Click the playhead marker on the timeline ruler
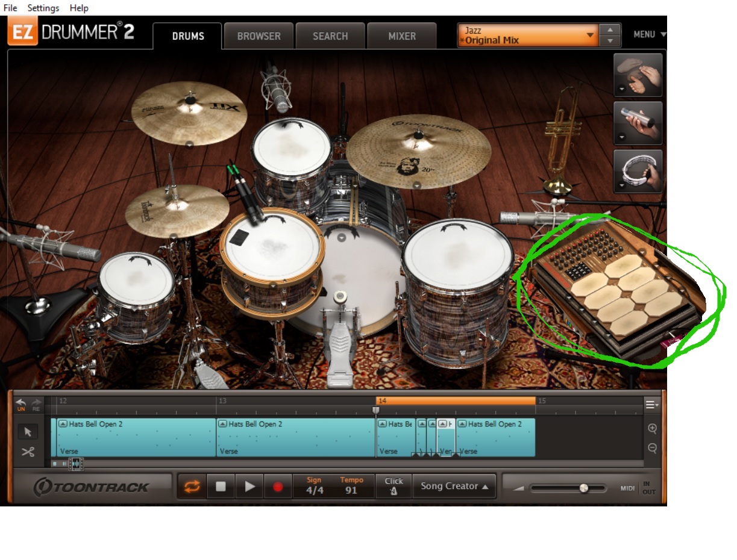 376,410
